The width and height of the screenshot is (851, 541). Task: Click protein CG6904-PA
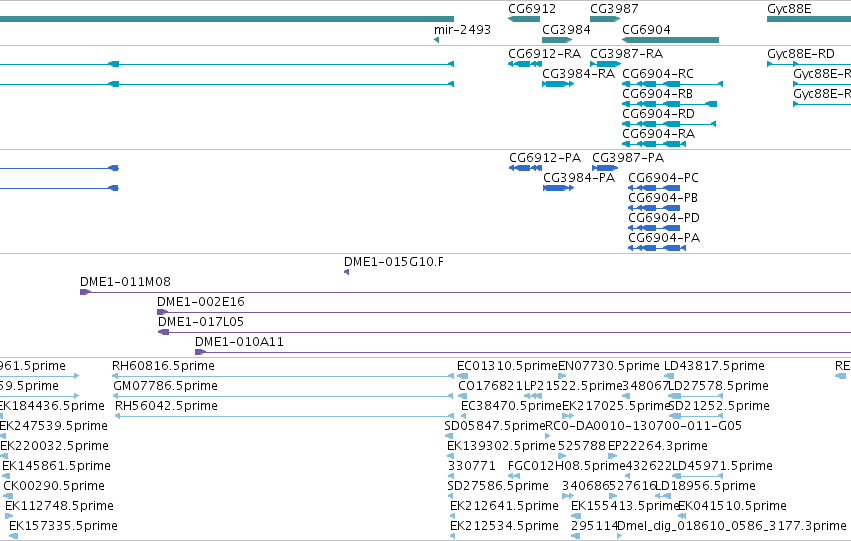pyautogui.click(x=664, y=238)
